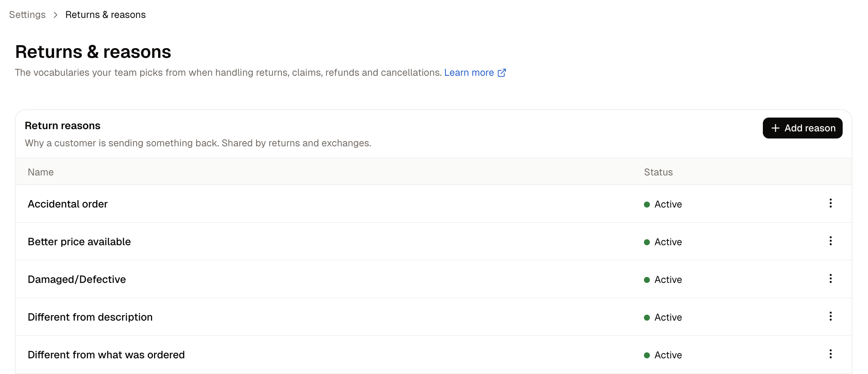The image size is (868, 374).
Task: Select Different from what was ordered name
Action: click(x=106, y=355)
